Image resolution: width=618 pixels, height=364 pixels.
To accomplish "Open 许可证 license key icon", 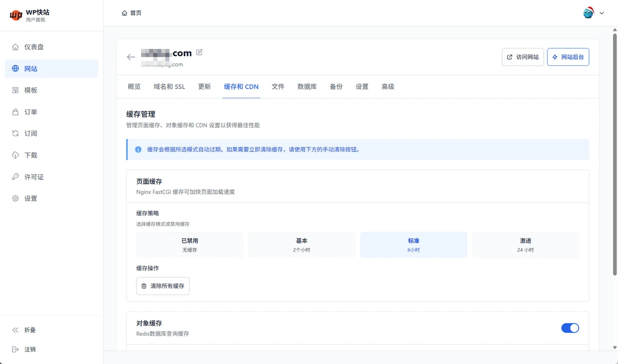I will [15, 177].
